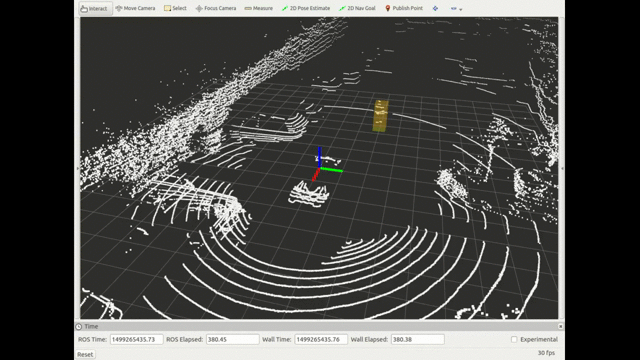Enable the Experimental checkbox
This screenshot has height=360, width=640.
(x=514, y=339)
